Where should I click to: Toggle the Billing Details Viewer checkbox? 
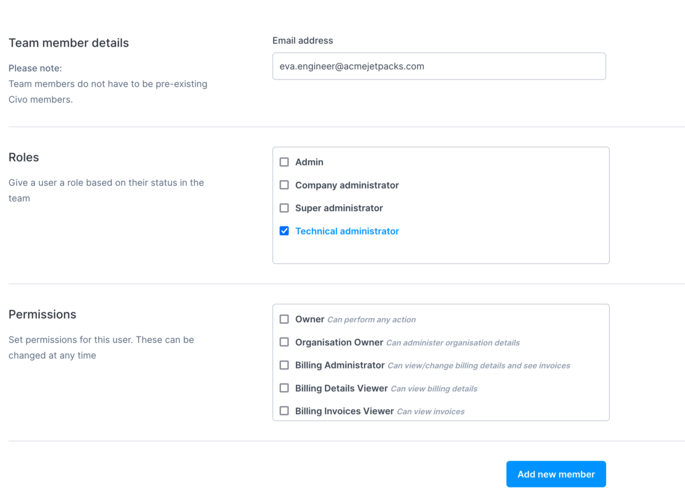point(284,388)
